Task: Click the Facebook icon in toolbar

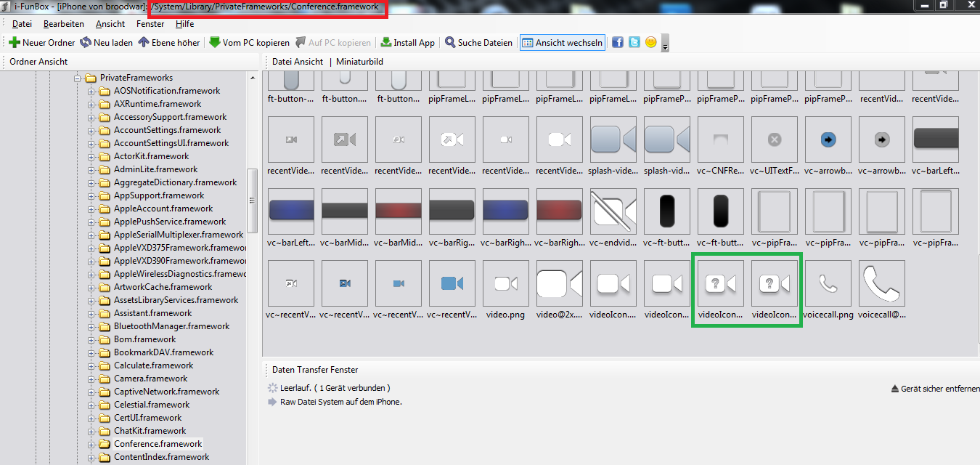Action: tap(618, 43)
